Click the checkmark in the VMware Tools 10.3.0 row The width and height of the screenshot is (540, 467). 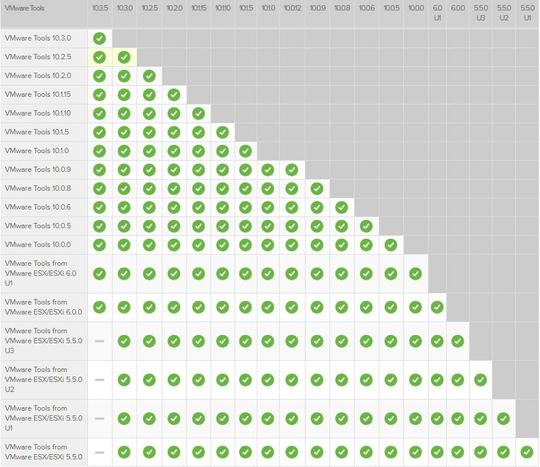click(x=100, y=38)
